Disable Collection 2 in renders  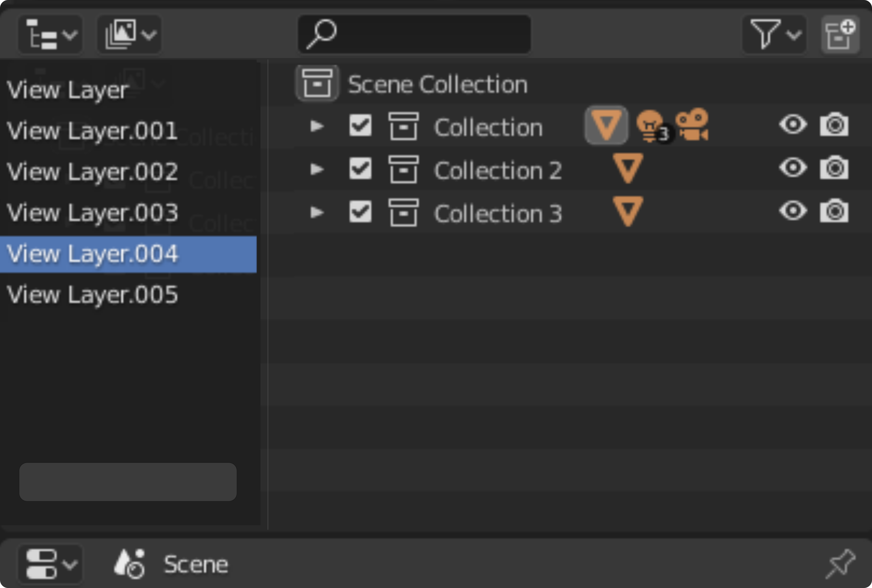834,167
